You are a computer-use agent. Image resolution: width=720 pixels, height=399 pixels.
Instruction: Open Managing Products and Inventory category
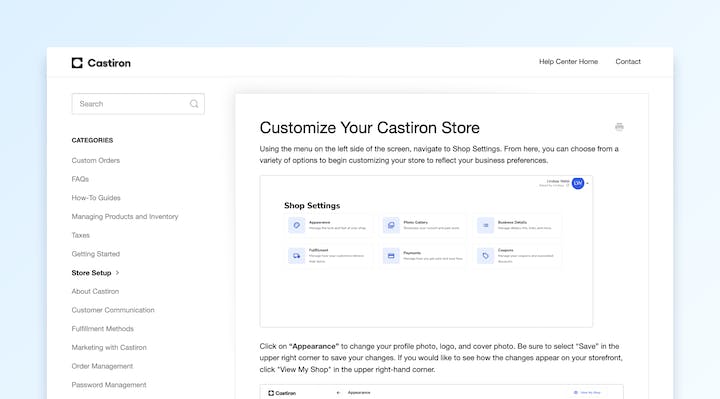[125, 216]
